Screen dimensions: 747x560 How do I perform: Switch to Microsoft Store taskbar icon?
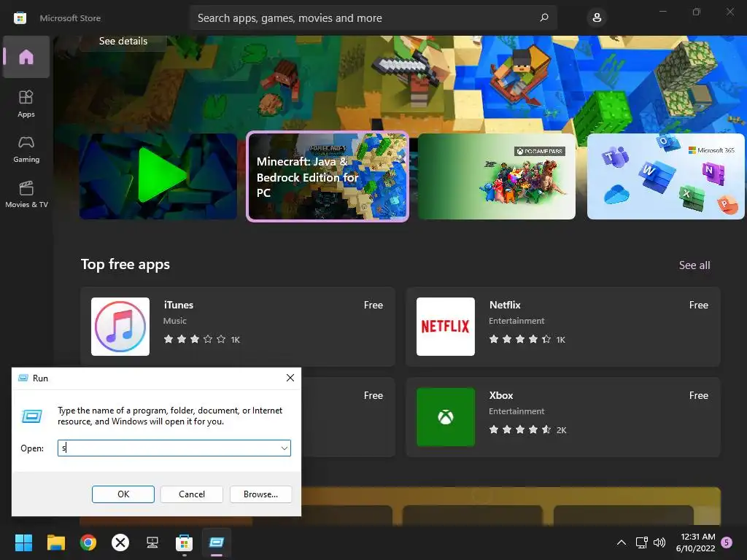tap(185, 542)
